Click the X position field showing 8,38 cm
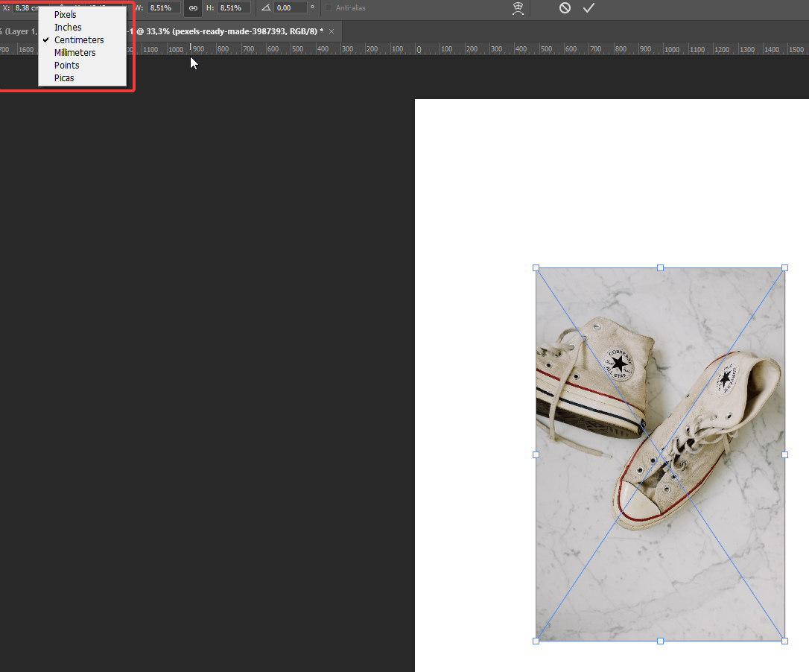Image resolution: width=809 pixels, height=672 pixels. (26, 7)
